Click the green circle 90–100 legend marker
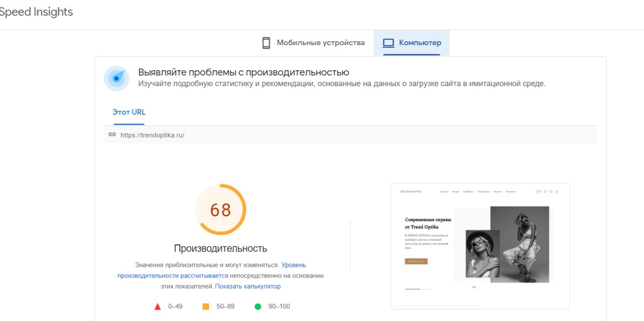The image size is (644, 321). pyautogui.click(x=258, y=307)
